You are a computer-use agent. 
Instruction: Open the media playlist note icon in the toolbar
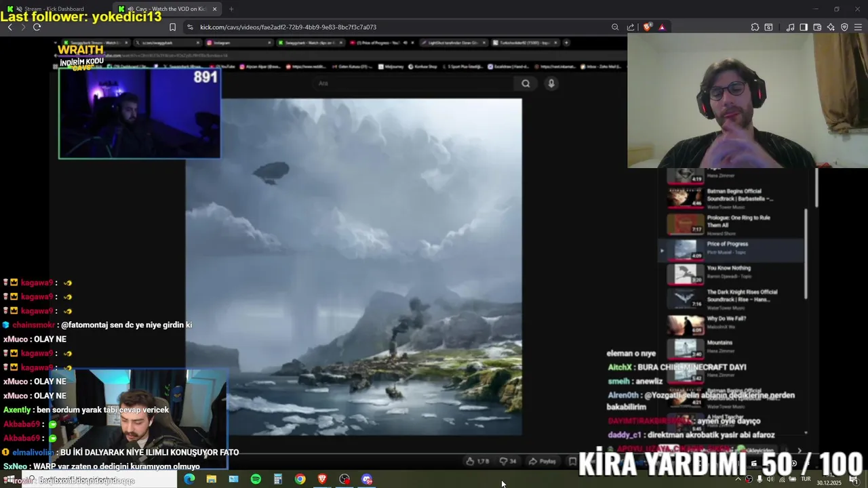coord(790,27)
